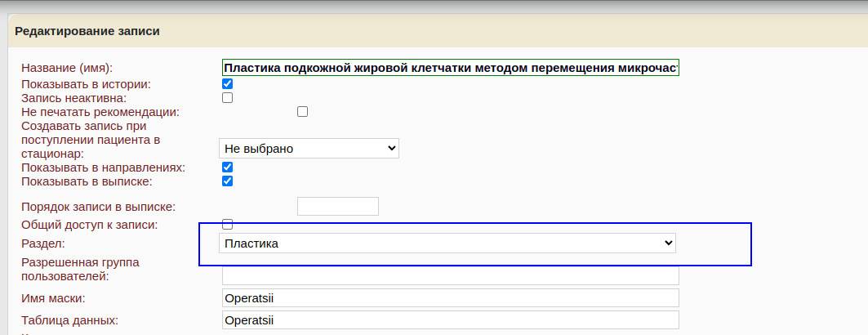The height and width of the screenshot is (335, 868).
Task: Select the 'Таблица данных' input field
Action: coord(450,319)
